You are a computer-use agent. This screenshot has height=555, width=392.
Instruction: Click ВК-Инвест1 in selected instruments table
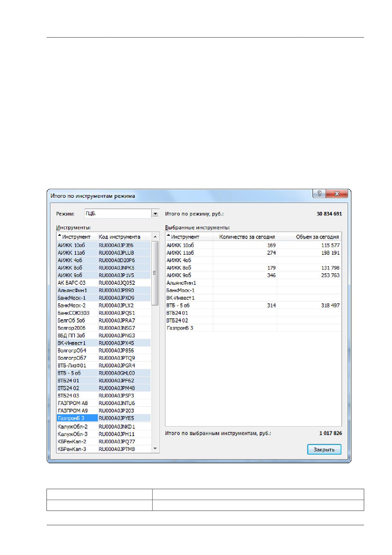pos(253,298)
